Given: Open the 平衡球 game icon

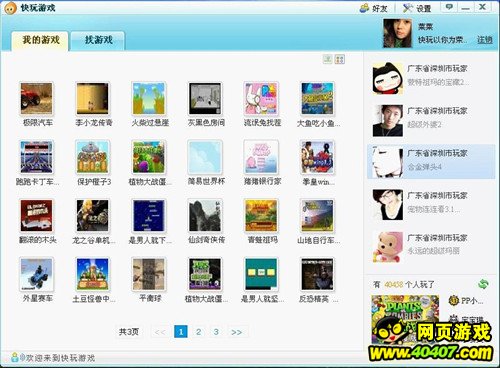Looking at the screenshot, I should tap(149, 274).
